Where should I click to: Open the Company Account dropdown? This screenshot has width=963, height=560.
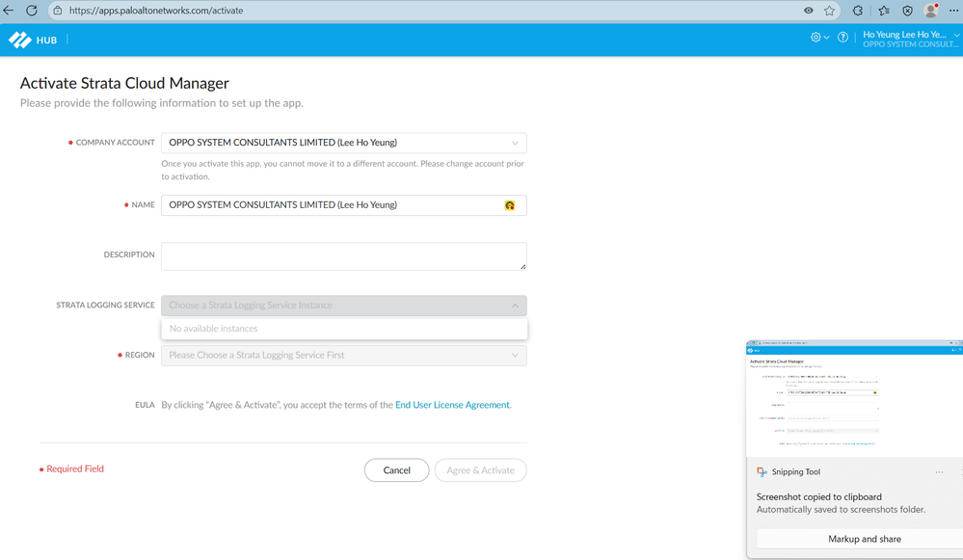click(x=515, y=142)
